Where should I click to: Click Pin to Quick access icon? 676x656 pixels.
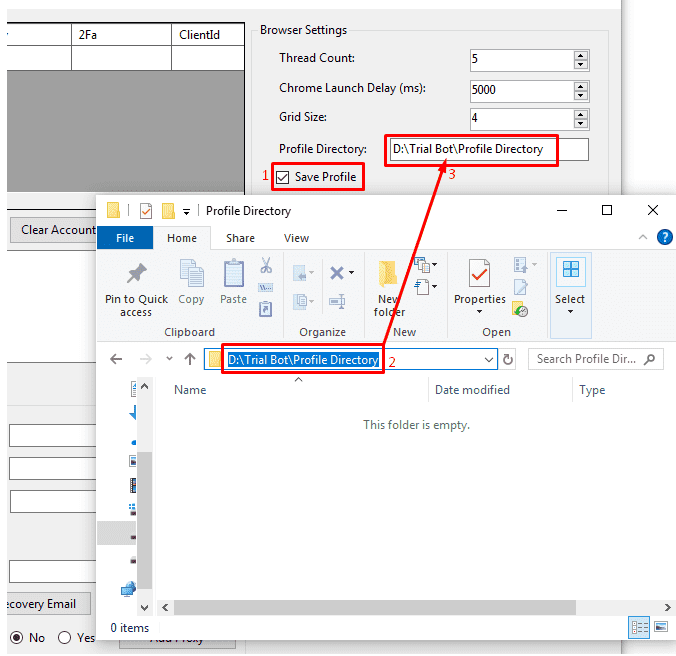pos(137,273)
